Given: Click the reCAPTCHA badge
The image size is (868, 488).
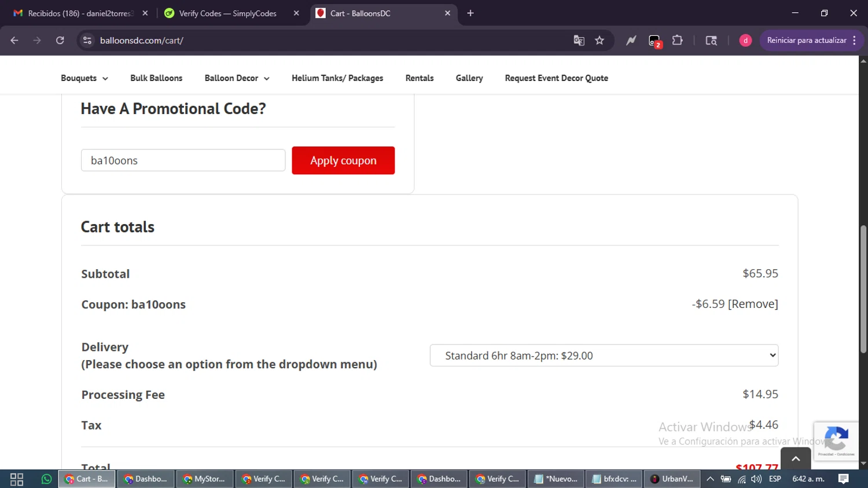Looking at the screenshot, I should tap(836, 441).
